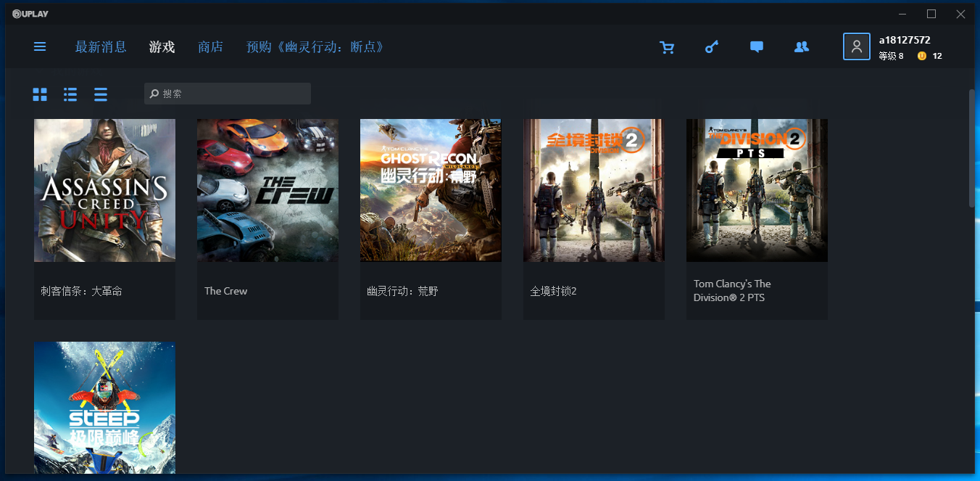Click the vertical scrollbar thumb

click(971, 149)
